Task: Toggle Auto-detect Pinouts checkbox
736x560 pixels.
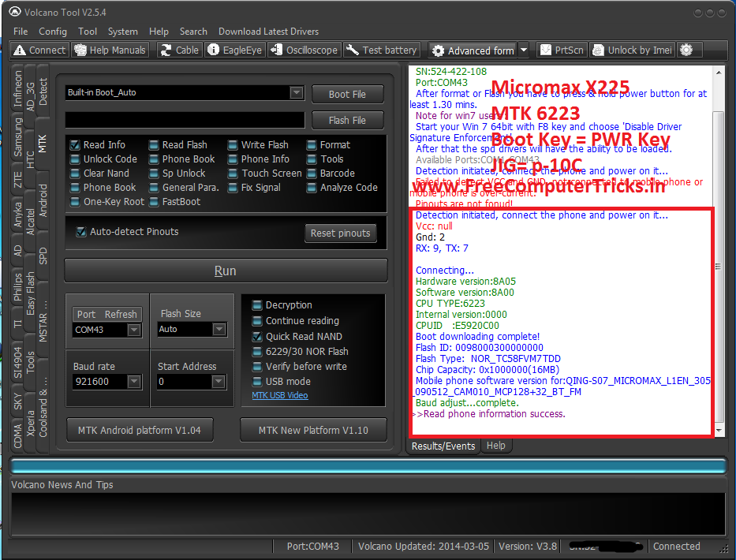Action: 81,231
